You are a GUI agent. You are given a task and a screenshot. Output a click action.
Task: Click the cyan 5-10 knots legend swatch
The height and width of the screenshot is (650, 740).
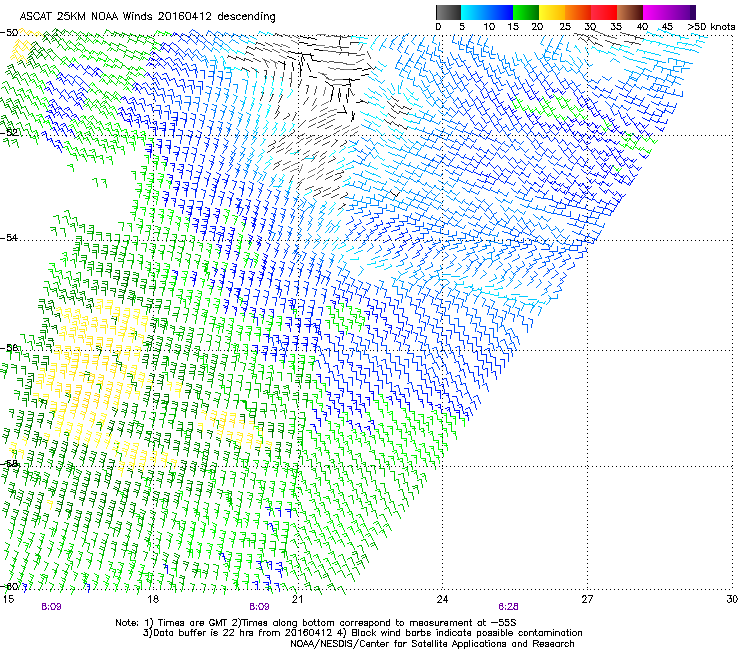click(x=474, y=12)
